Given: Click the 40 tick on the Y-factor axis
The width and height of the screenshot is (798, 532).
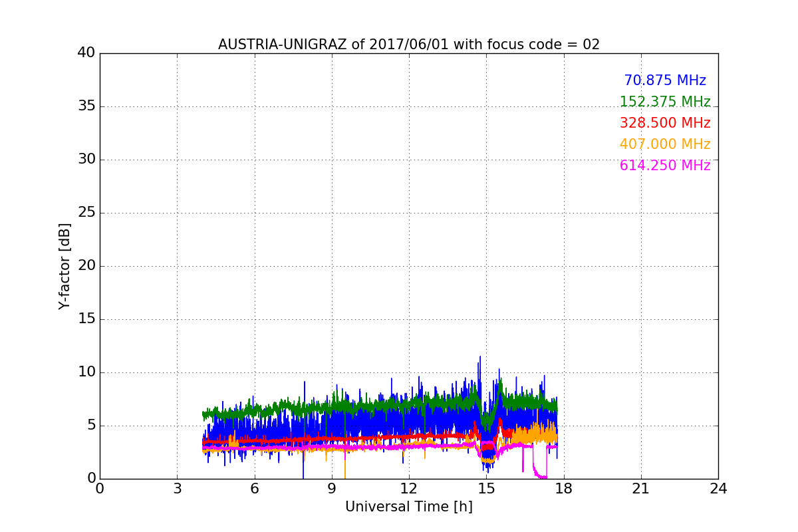Looking at the screenshot, I should point(86,53).
